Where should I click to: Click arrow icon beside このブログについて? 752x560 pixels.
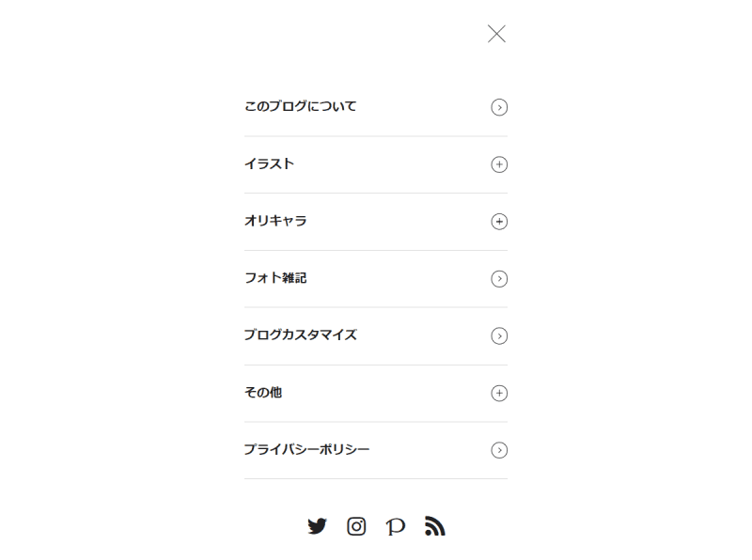coord(499,107)
